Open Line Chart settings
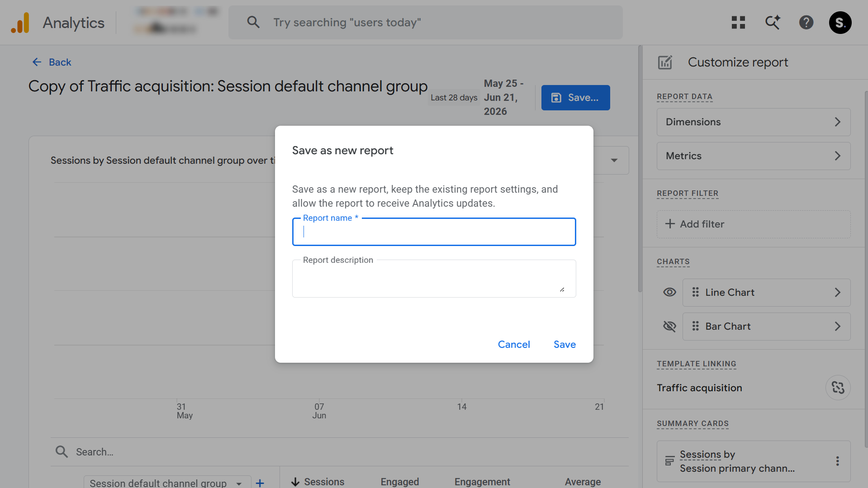Image resolution: width=868 pixels, height=488 pixels. pos(766,293)
